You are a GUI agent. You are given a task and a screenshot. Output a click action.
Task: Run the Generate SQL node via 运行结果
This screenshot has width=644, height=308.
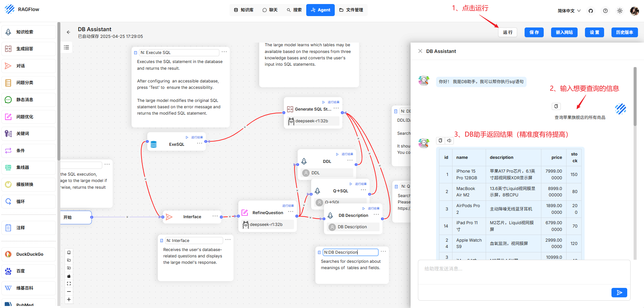(x=331, y=102)
